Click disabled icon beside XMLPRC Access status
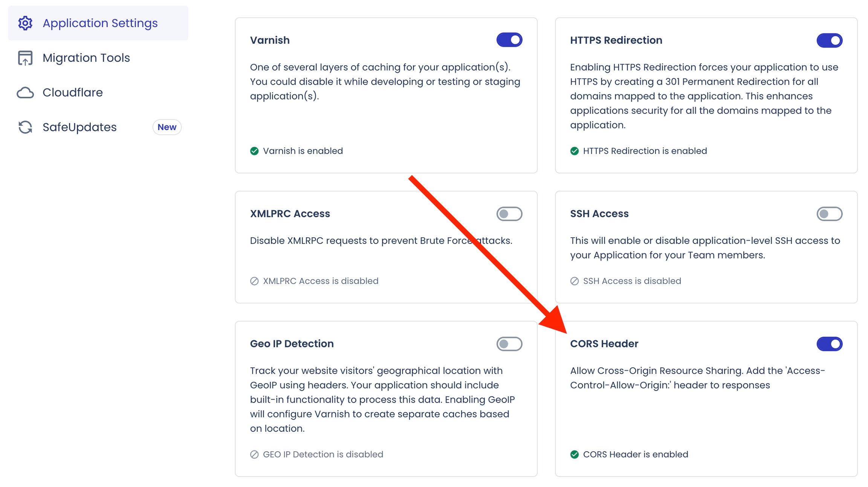This screenshot has width=868, height=487. pyautogui.click(x=254, y=281)
